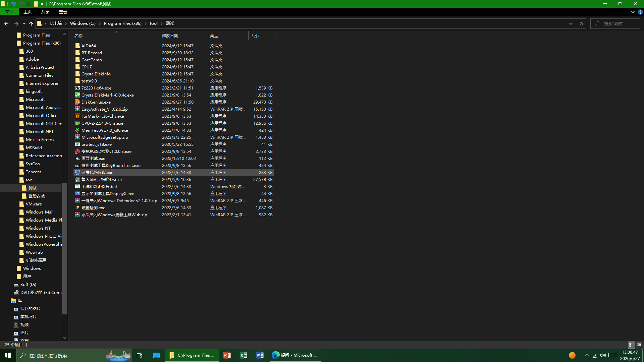Click the MemTestPro7.0_x86.exe icon
The image size is (644, 362).
pos(77,130)
